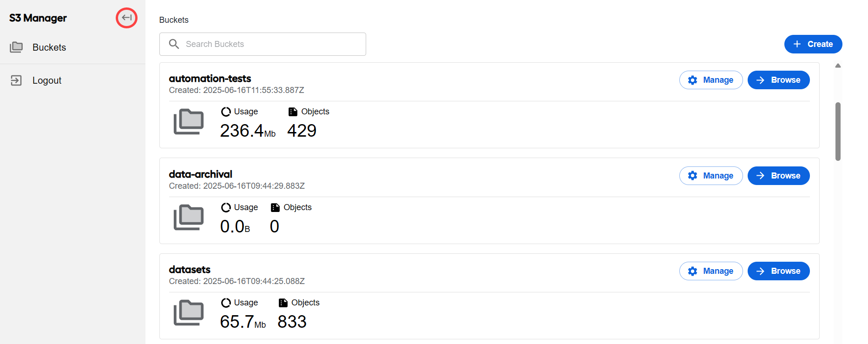Click the datasets large folder icon

[189, 312]
